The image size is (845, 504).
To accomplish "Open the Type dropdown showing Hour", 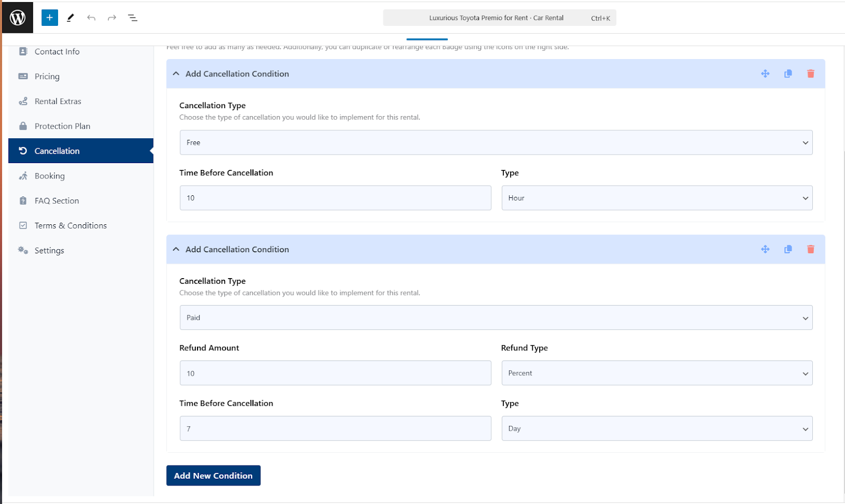I will pyautogui.click(x=657, y=198).
